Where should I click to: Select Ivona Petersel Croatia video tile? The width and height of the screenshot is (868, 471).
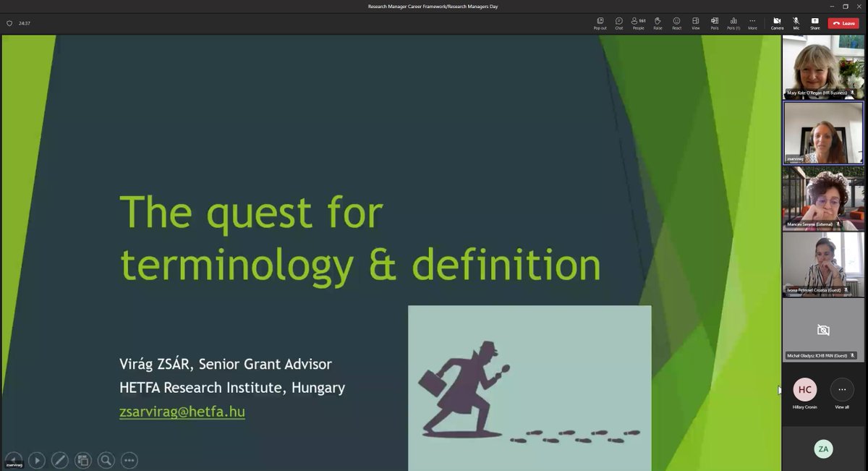click(823, 264)
